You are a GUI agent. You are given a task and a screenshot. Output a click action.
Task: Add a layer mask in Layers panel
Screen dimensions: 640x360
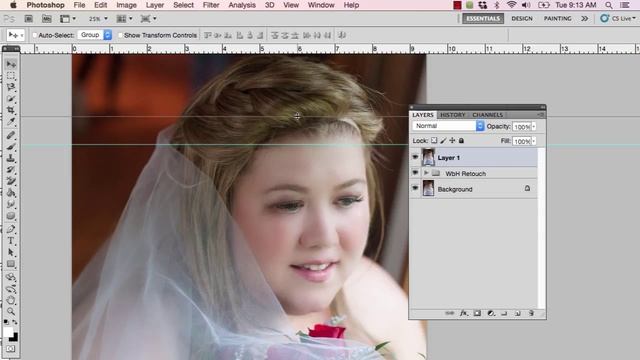pyautogui.click(x=477, y=313)
